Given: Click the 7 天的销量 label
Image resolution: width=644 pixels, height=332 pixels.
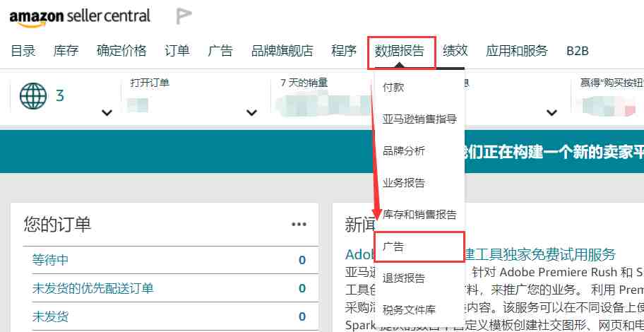Looking at the screenshot, I should coord(304,83).
